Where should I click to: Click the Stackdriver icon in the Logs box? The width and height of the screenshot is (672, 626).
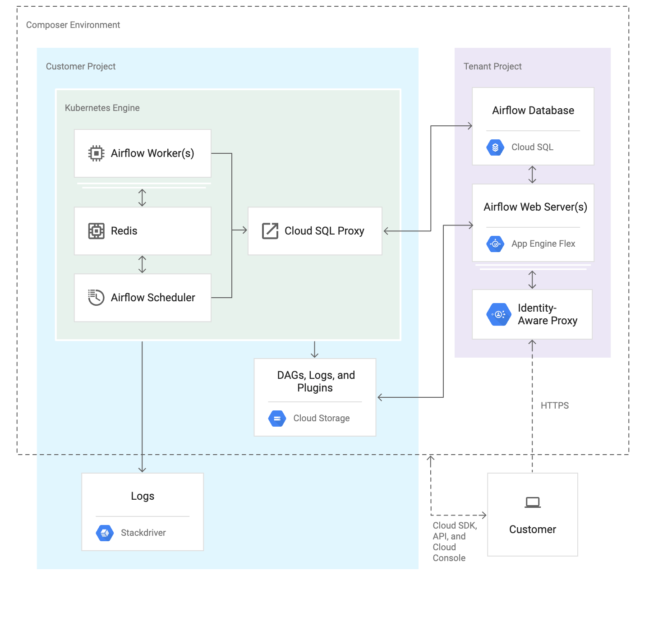click(x=105, y=533)
